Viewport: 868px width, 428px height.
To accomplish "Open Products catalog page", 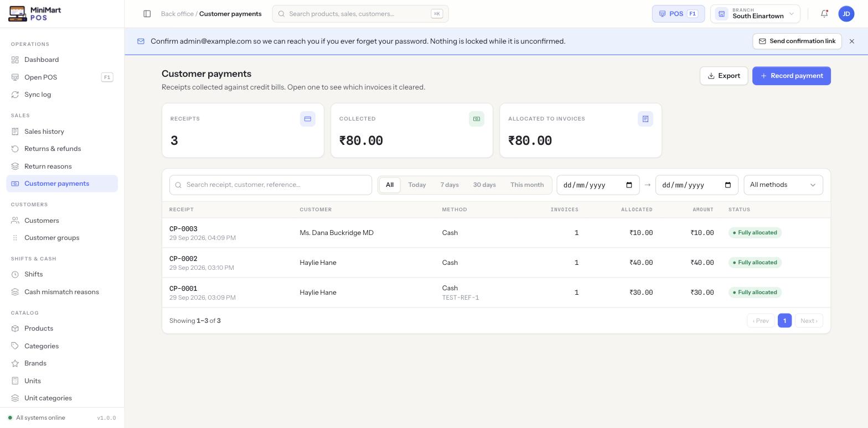I will [62, 328].
